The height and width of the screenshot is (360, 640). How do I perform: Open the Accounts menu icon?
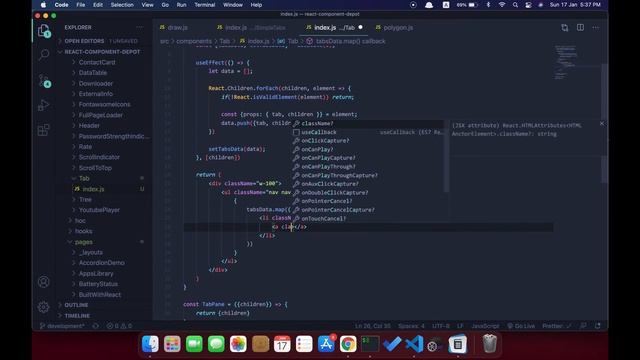click(44, 282)
